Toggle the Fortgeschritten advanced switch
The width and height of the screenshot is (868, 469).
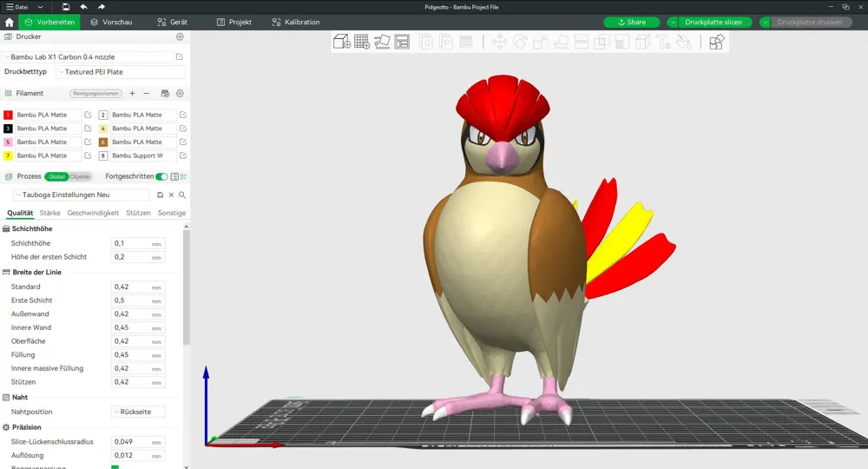point(161,176)
